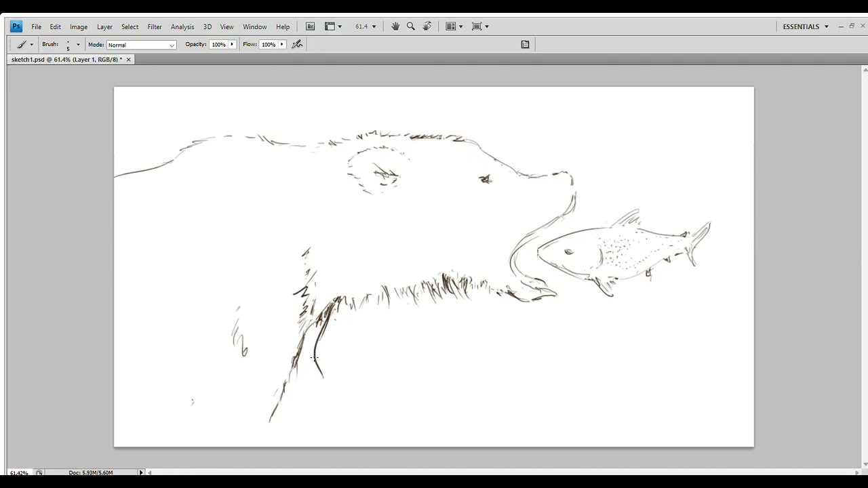
Task: Expand the Screen Mode dropdown arrow
Action: 486,26
